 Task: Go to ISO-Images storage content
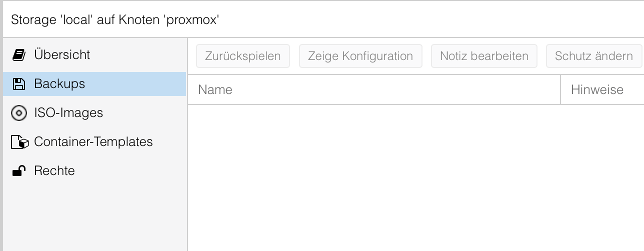[x=68, y=113]
